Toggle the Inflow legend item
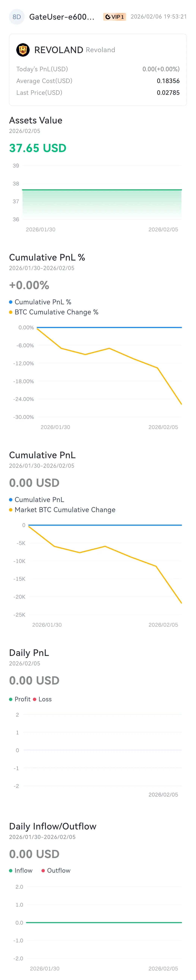 point(21,870)
